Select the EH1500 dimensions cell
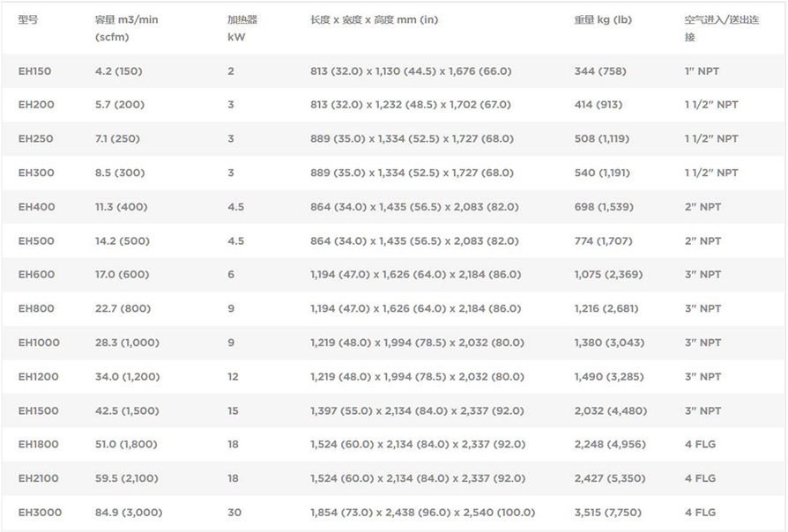This screenshot has height=532, width=788. click(417, 411)
